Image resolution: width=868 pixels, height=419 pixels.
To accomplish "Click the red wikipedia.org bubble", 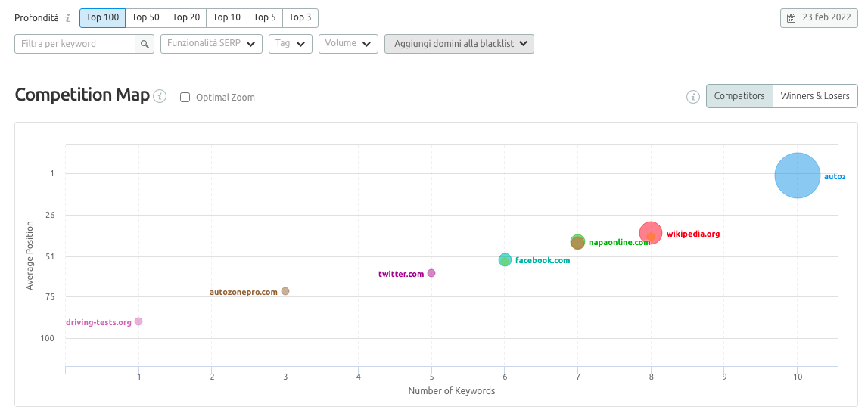I will pyautogui.click(x=650, y=233).
